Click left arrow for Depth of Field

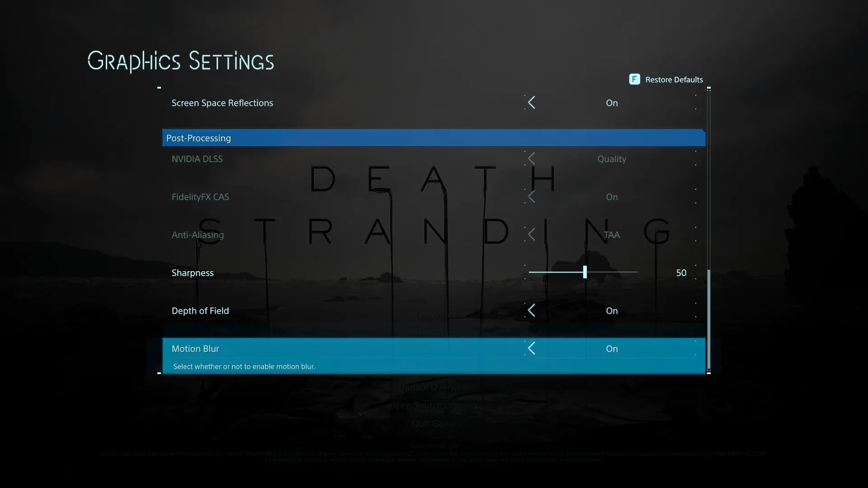pyautogui.click(x=532, y=310)
